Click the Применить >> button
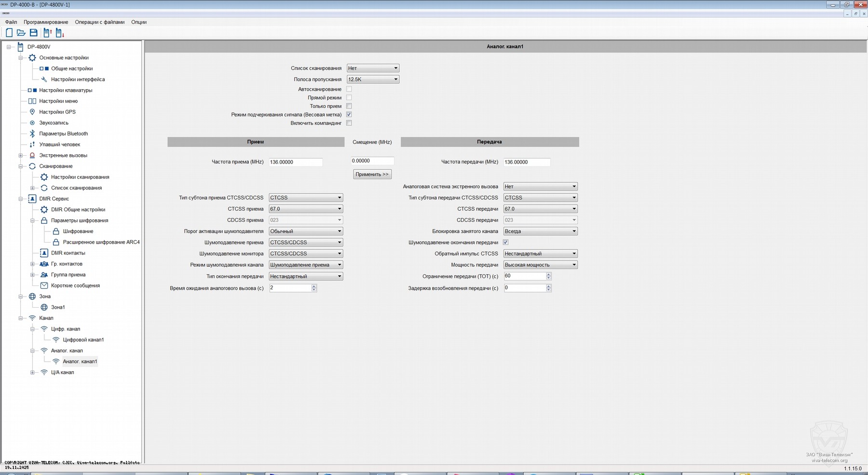 [372, 175]
